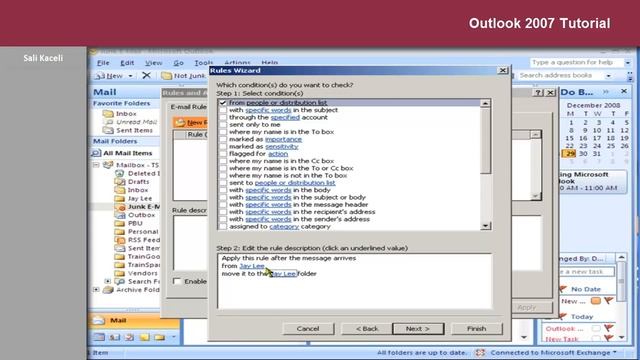The height and width of the screenshot is (360, 640).
Task: Open the Go menu
Action: coord(178,63)
